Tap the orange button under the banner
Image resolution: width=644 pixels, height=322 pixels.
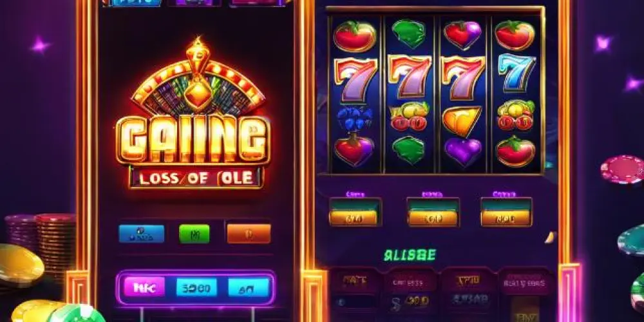coord(249,233)
